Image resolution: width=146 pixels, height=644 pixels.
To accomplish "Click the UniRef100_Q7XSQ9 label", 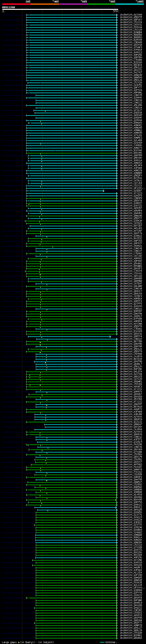I will [x=131, y=548].
